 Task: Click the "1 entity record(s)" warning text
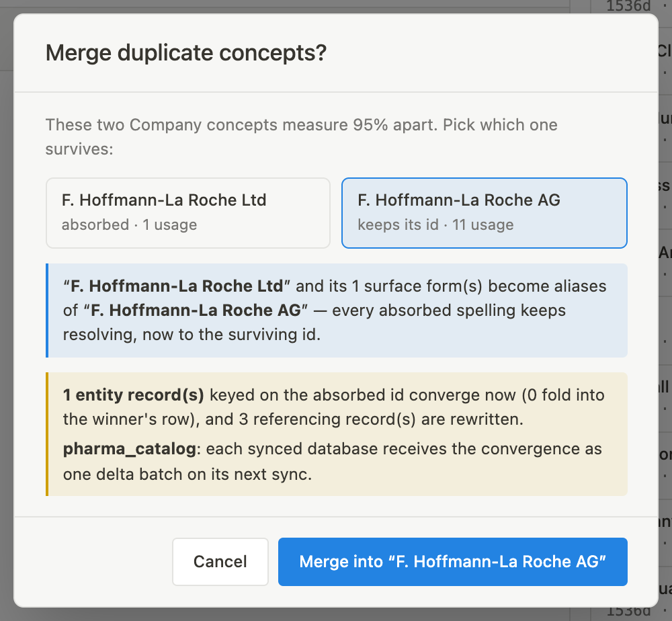pos(334,407)
